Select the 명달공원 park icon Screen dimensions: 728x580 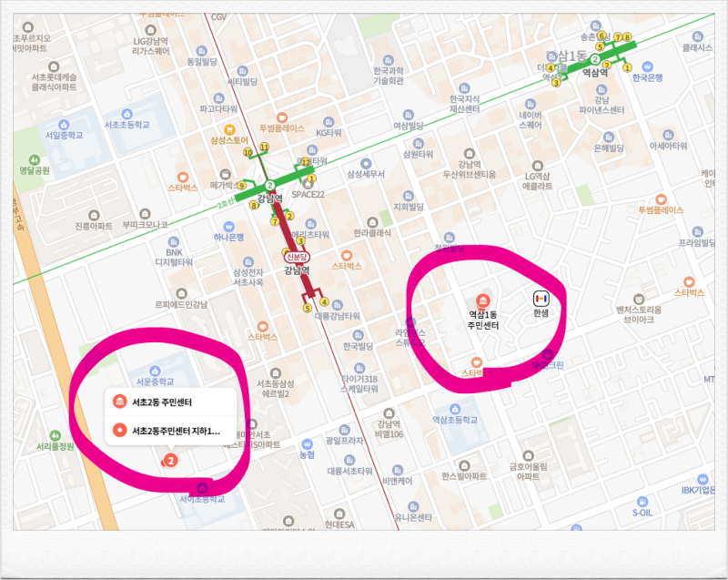point(34,159)
